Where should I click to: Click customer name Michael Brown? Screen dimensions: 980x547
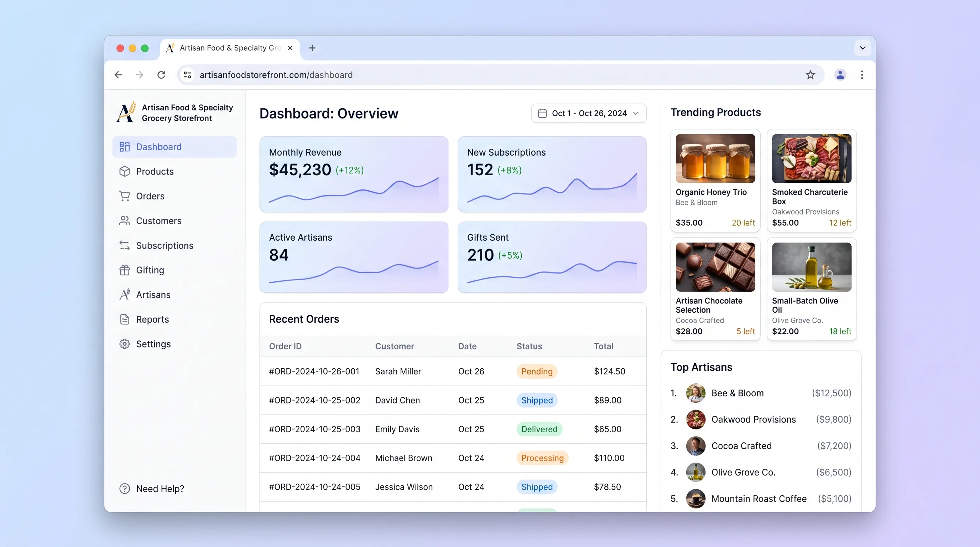[x=403, y=458]
